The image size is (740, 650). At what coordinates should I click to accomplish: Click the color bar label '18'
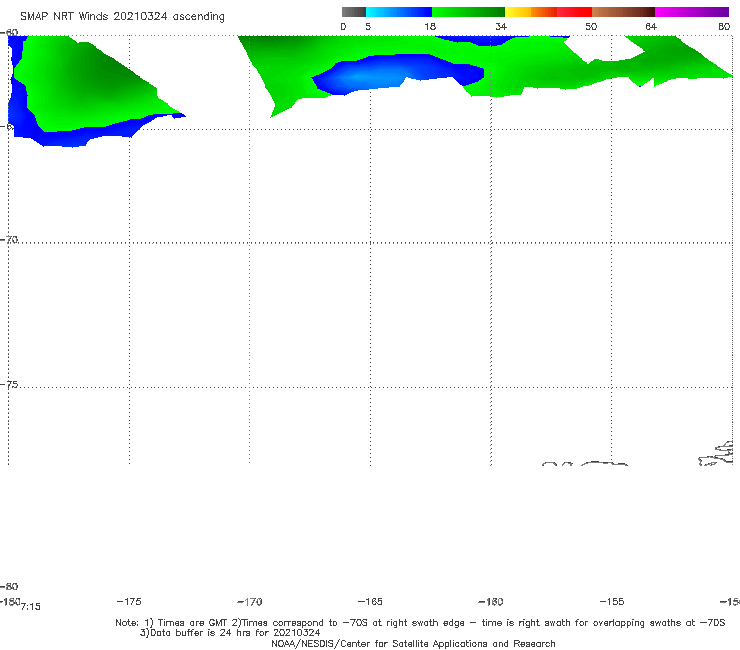pyautogui.click(x=430, y=27)
